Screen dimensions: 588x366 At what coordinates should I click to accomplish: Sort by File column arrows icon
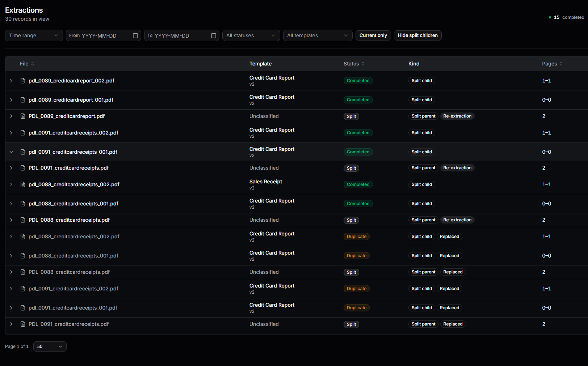(x=33, y=64)
